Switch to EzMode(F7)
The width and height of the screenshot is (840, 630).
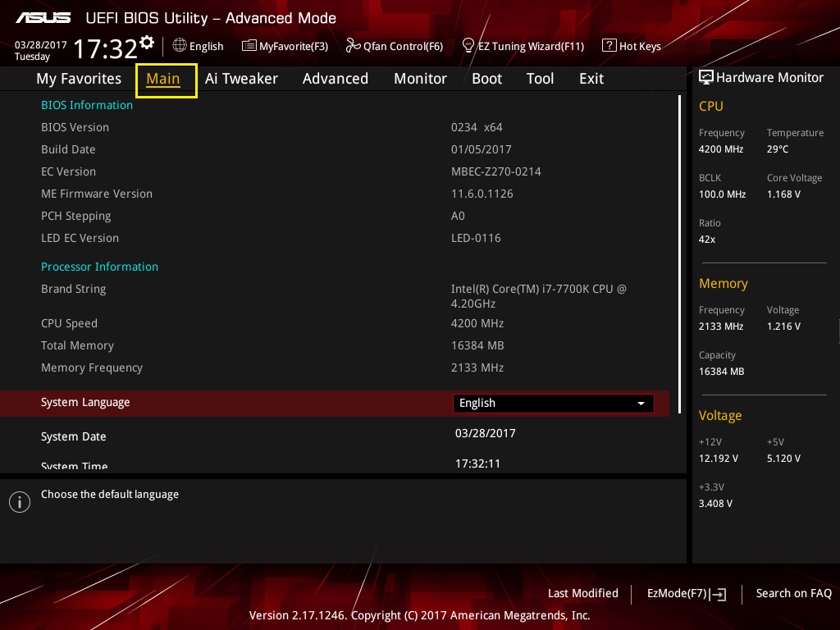click(x=687, y=594)
